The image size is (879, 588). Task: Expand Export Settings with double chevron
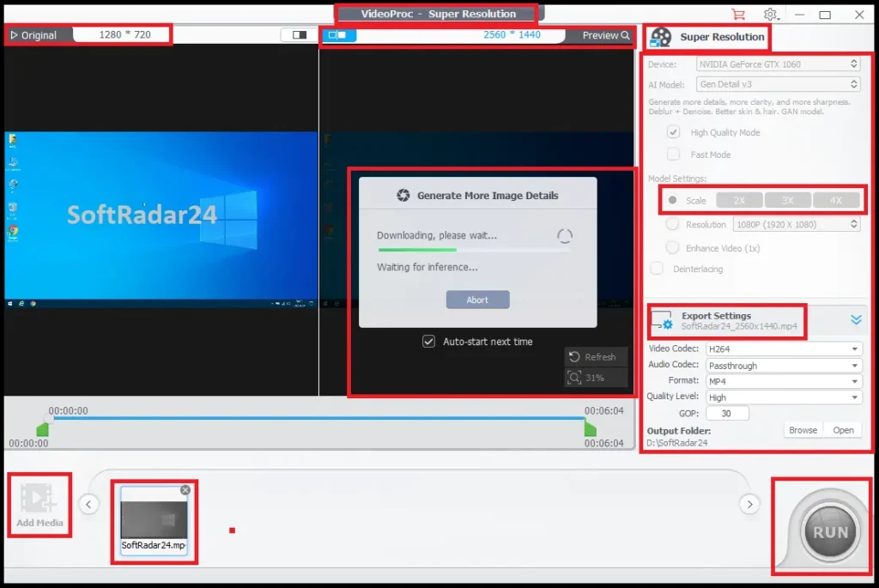[856, 319]
